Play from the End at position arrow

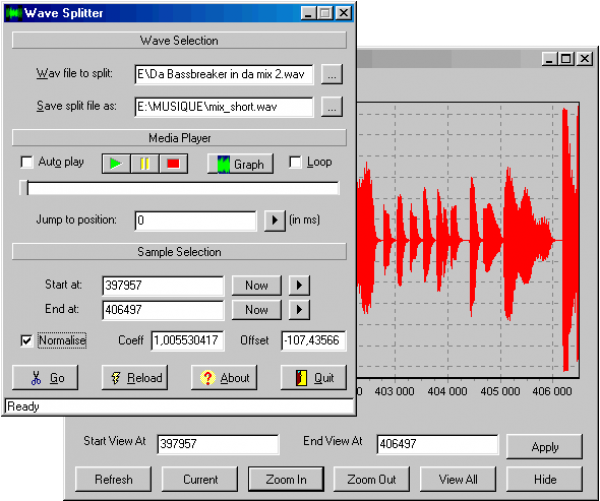click(x=299, y=310)
